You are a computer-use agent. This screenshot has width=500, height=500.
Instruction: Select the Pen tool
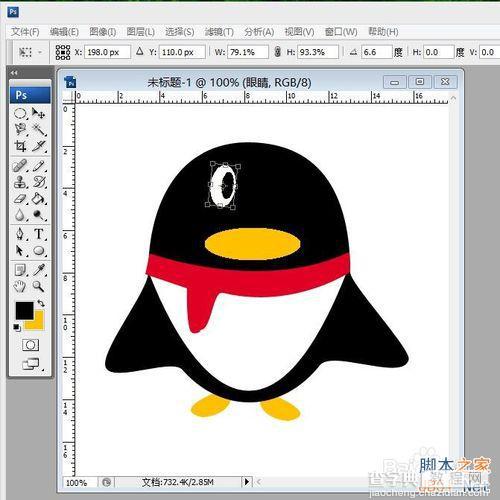point(20,234)
